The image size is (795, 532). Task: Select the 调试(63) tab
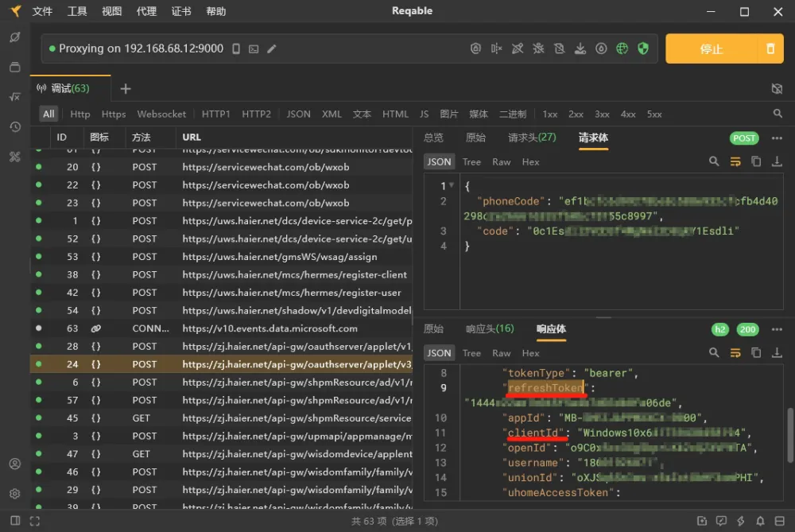click(69, 88)
